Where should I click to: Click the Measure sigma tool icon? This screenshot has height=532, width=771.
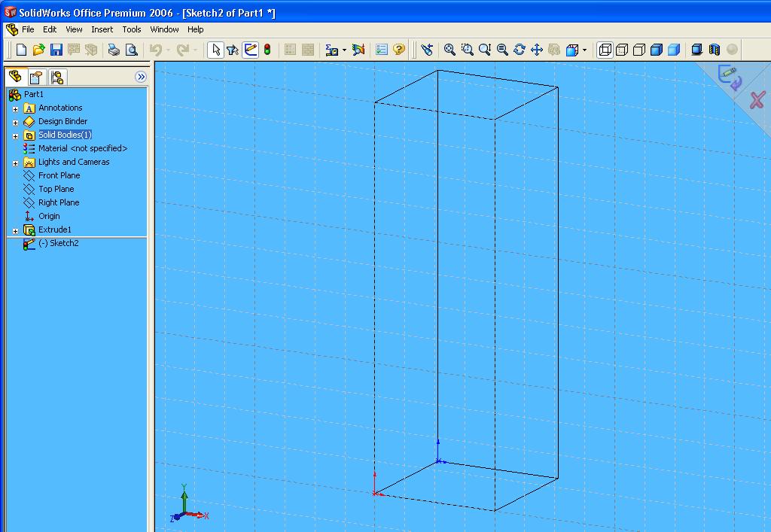(x=332, y=50)
